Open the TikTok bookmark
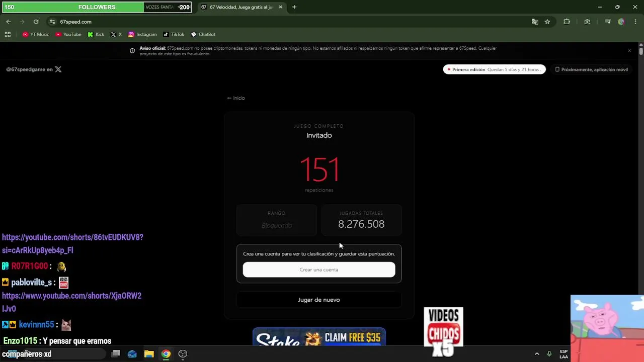 coord(174,34)
